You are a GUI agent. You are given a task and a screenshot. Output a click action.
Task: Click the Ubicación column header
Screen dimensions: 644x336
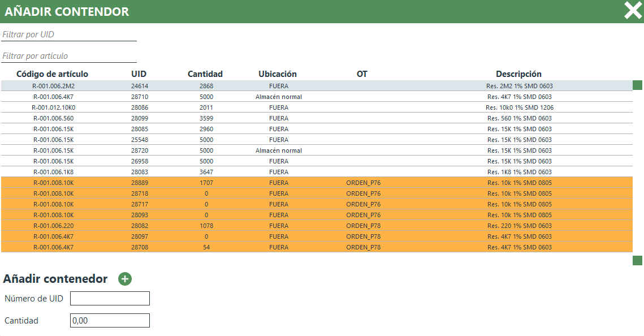pyautogui.click(x=278, y=74)
